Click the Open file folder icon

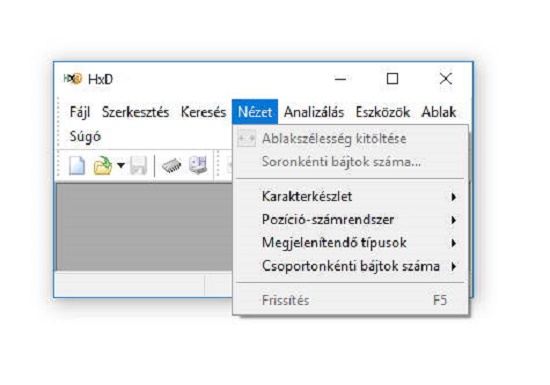click(103, 165)
